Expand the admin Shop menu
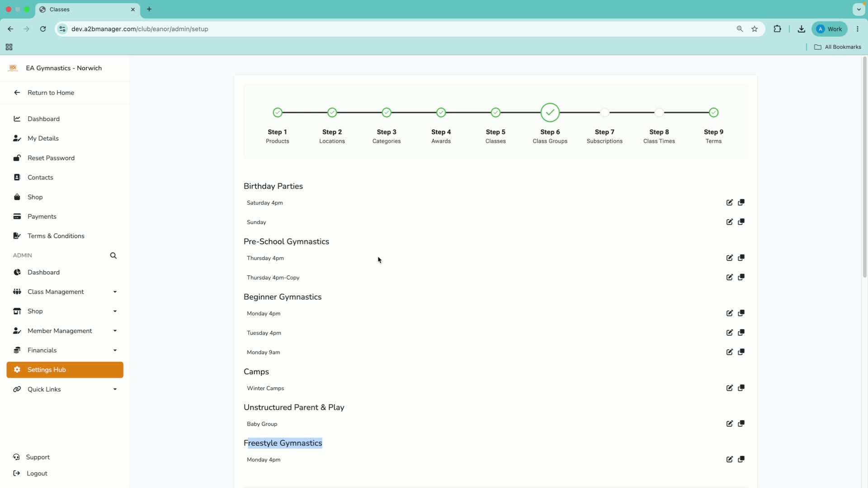 65,311
